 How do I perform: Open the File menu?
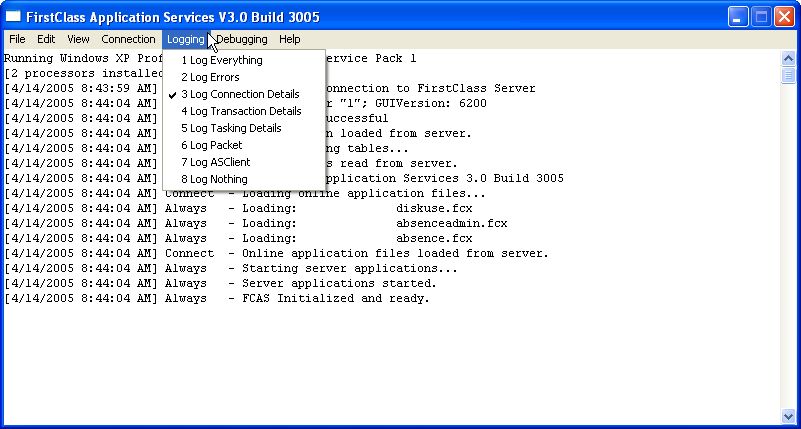click(17, 39)
